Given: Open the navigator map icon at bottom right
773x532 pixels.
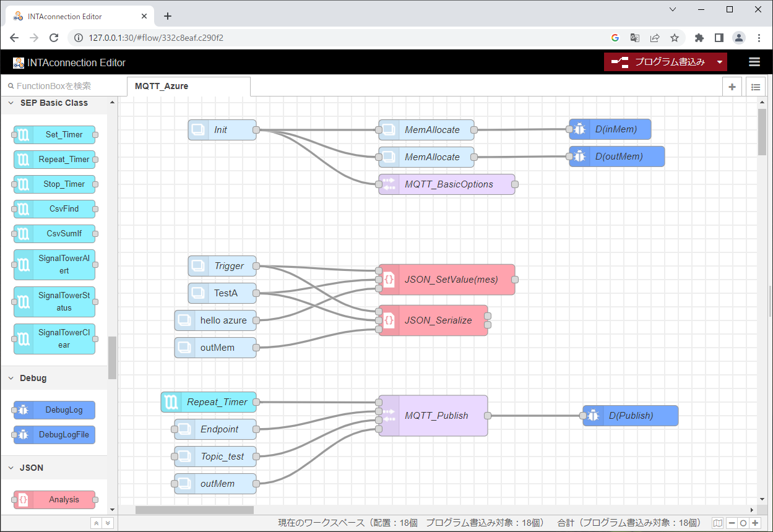Looking at the screenshot, I should click(x=717, y=523).
